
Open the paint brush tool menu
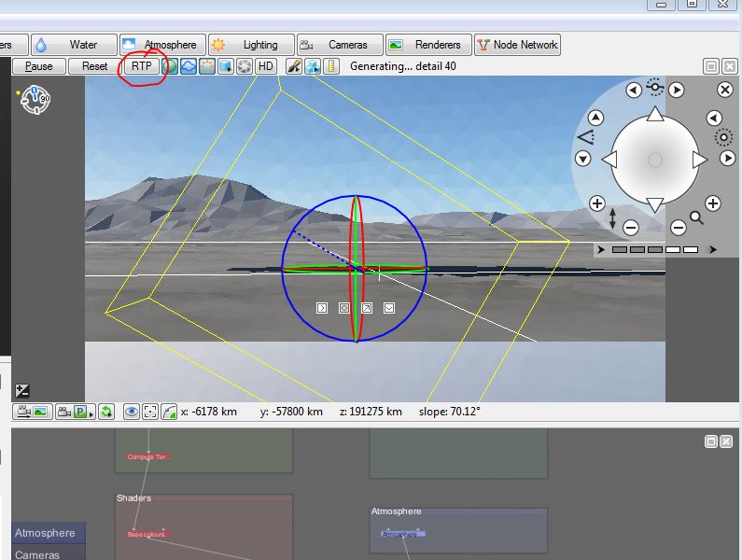294,66
